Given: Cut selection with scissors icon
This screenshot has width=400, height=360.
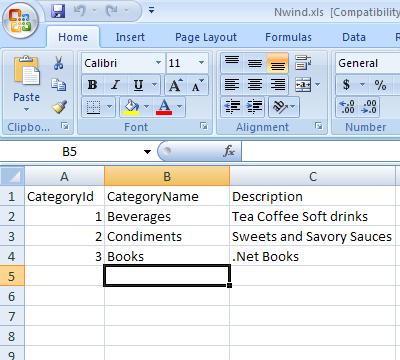Looking at the screenshot, I should [59, 63].
